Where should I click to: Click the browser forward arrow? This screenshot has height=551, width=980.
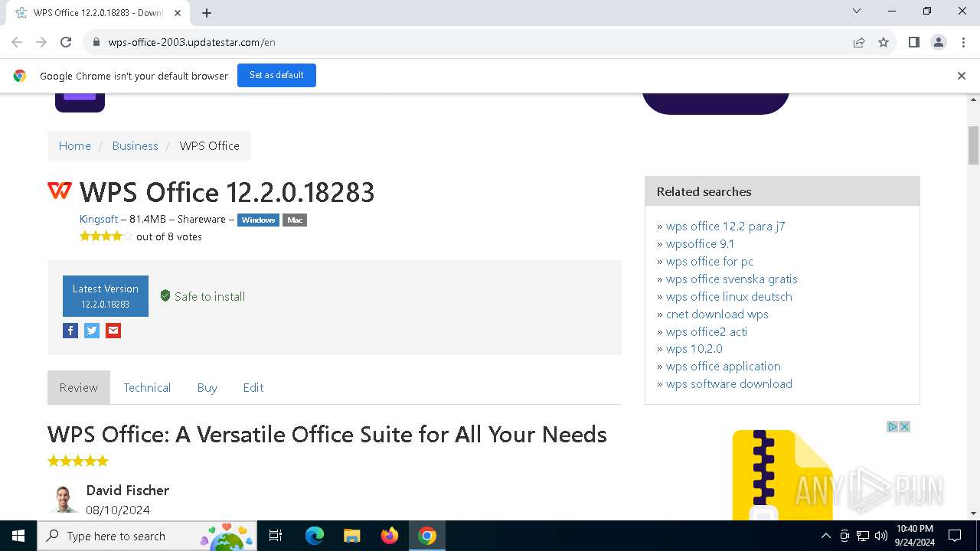point(41,42)
